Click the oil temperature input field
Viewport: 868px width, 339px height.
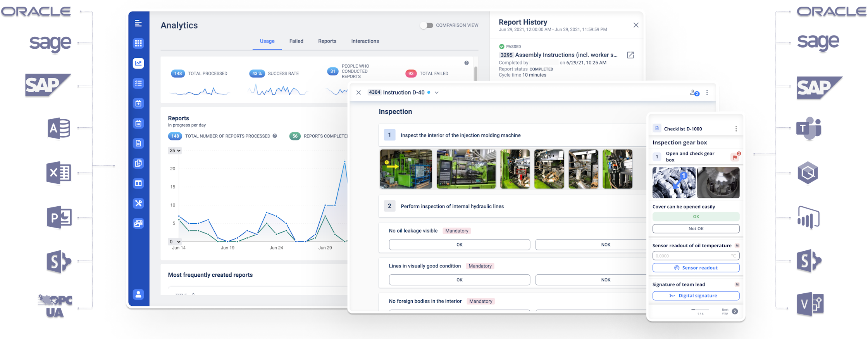(696, 256)
